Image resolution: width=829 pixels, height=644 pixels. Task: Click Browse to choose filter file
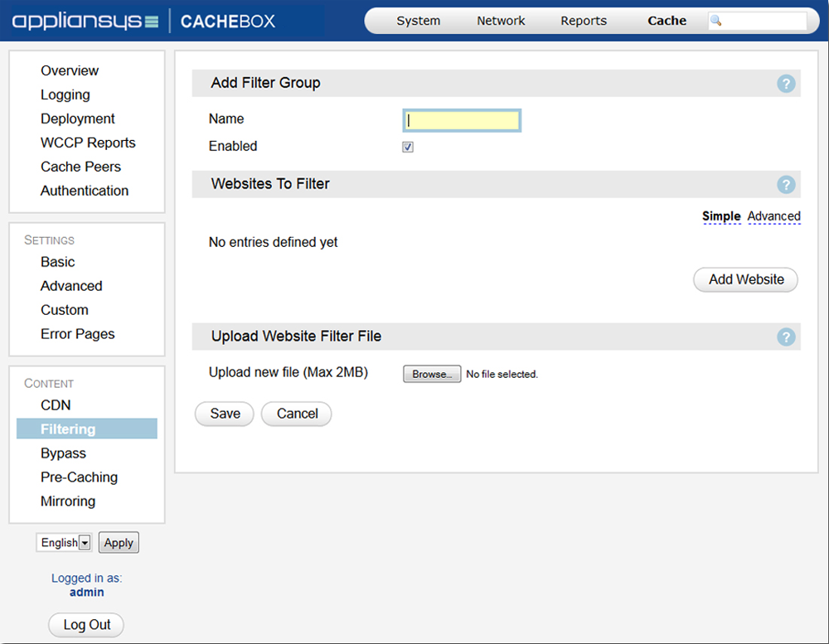[x=432, y=374]
